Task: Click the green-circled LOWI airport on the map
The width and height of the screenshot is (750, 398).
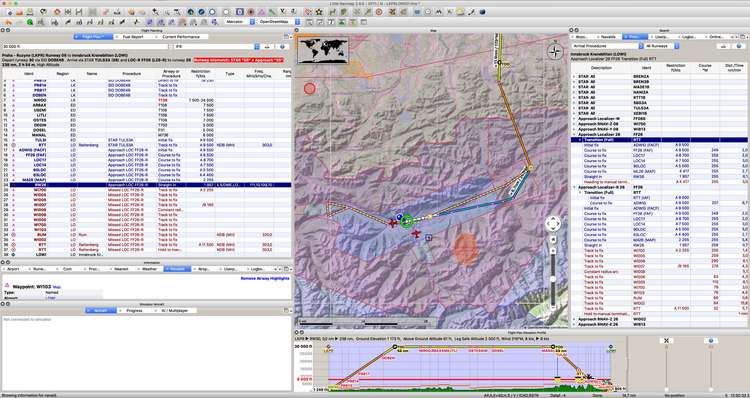Action: pyautogui.click(x=407, y=221)
